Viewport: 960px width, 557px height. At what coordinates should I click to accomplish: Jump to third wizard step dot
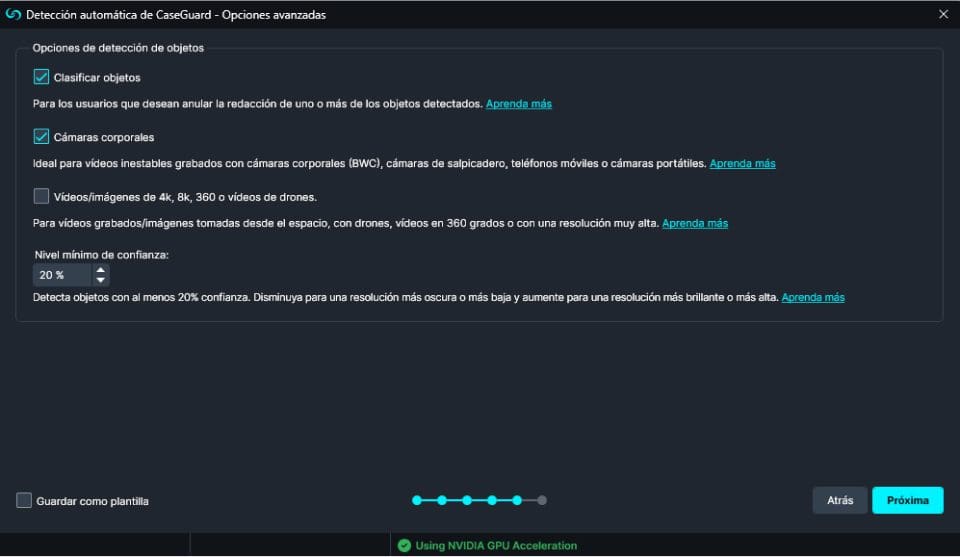click(x=467, y=500)
